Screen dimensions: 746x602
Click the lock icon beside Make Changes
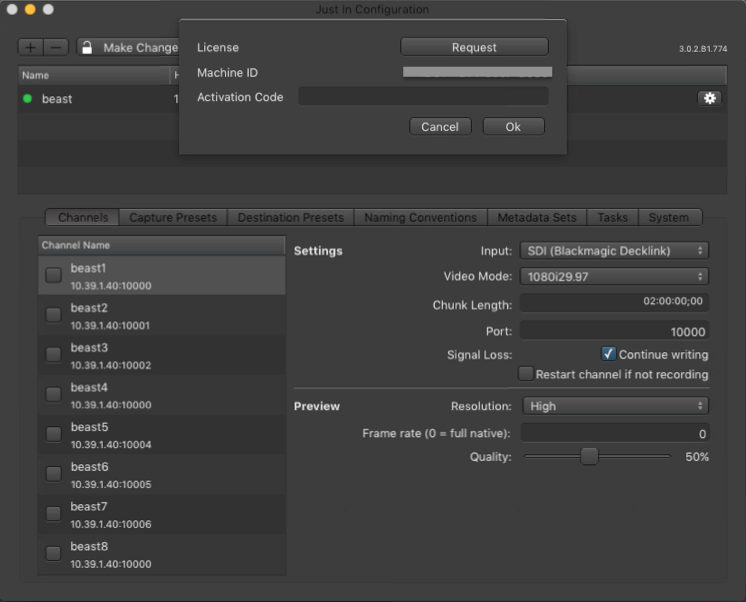click(x=87, y=48)
